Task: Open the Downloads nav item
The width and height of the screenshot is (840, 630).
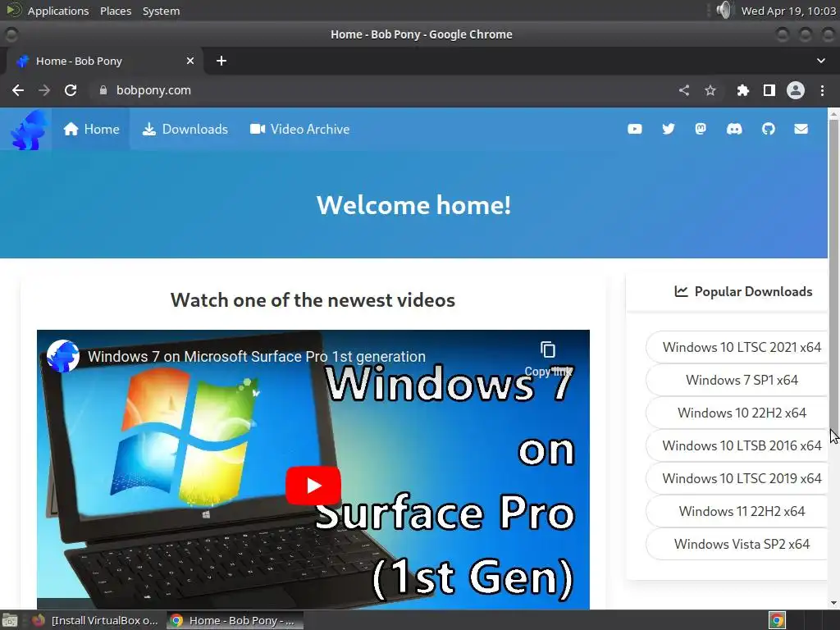Action: click(x=185, y=129)
